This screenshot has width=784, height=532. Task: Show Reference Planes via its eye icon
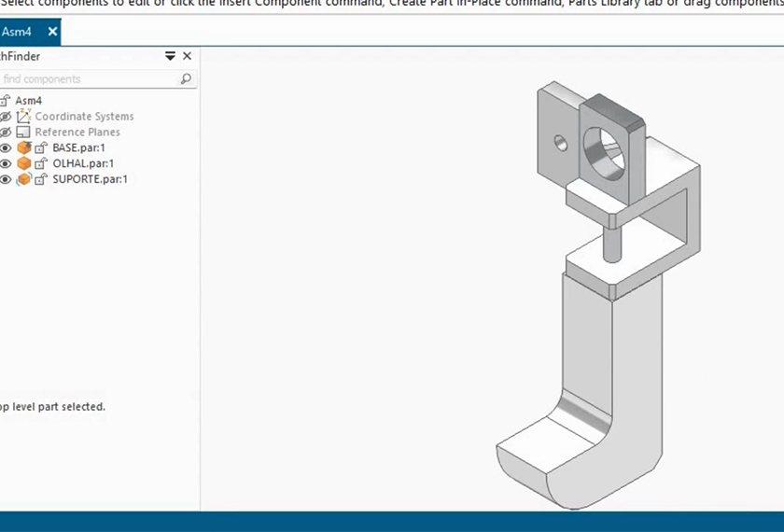click(6, 133)
